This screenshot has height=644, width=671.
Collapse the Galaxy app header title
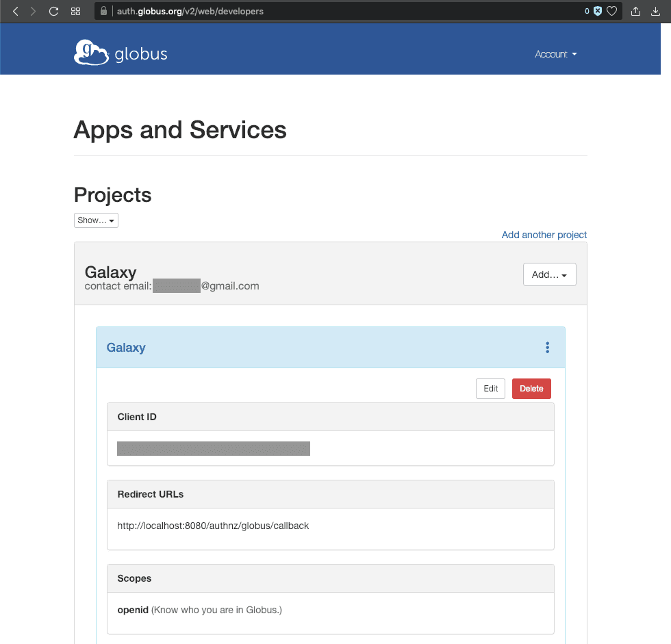coord(126,348)
